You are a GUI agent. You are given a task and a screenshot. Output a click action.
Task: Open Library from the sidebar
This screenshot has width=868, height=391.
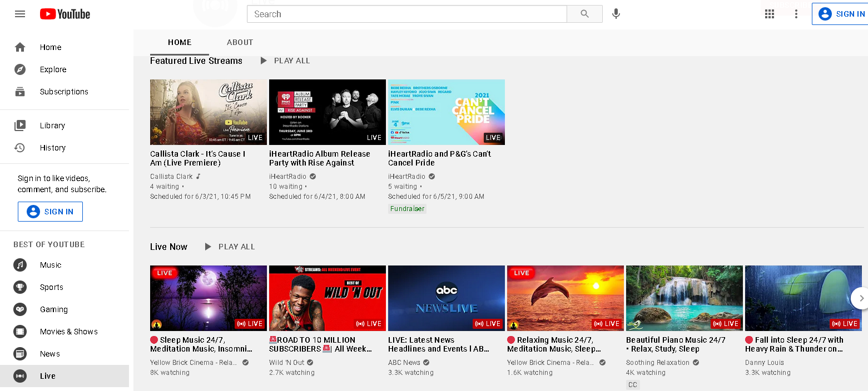tap(52, 126)
